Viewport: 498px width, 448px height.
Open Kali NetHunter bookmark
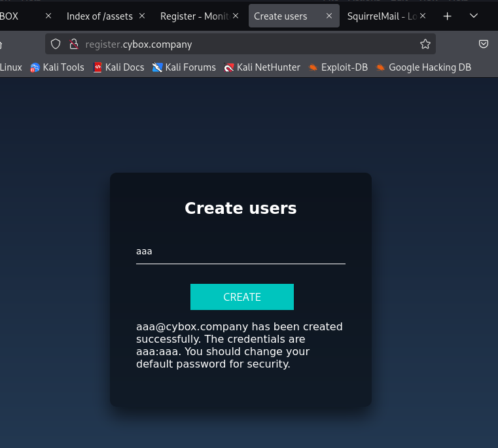262,67
